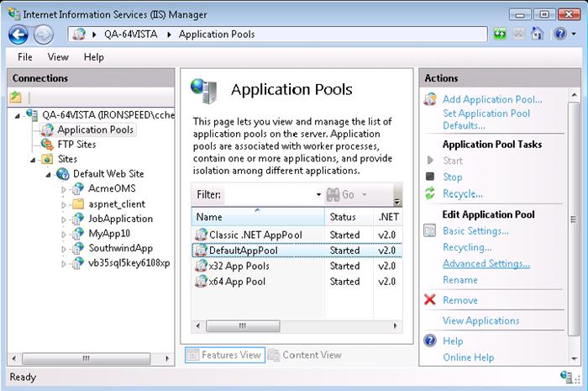Image resolution: width=588 pixels, height=391 pixels.
Task: Click the Actions pane scroll down arrow
Action: coord(574,359)
